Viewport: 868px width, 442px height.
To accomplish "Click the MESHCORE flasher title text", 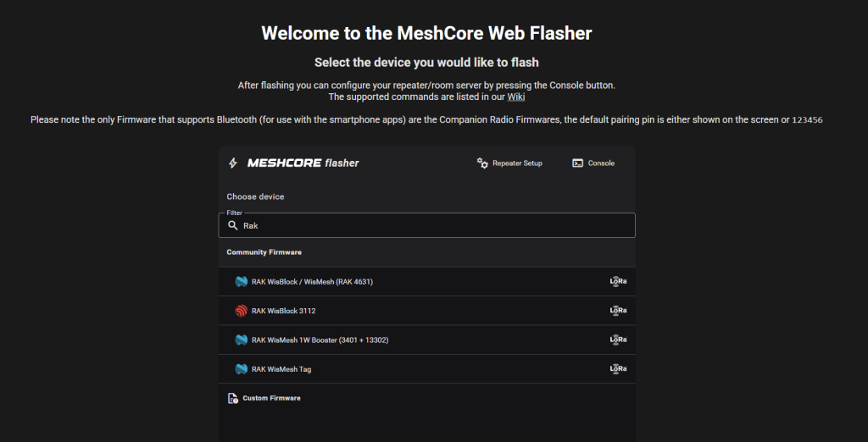I will click(x=303, y=163).
